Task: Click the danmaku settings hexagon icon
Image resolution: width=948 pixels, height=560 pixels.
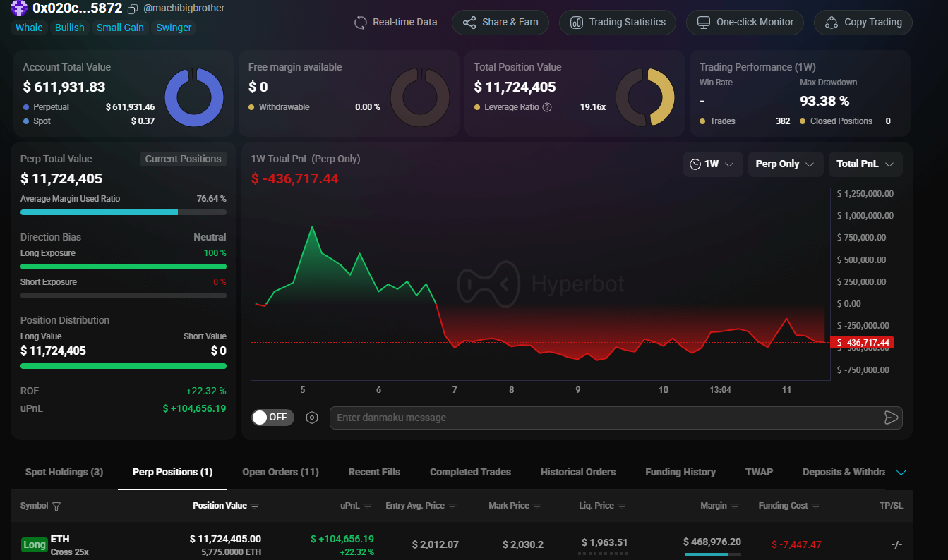Action: [312, 418]
